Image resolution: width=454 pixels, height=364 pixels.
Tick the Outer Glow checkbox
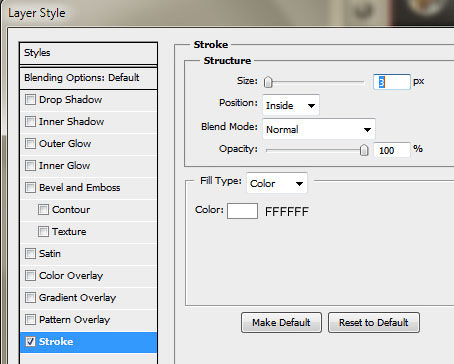(30, 143)
